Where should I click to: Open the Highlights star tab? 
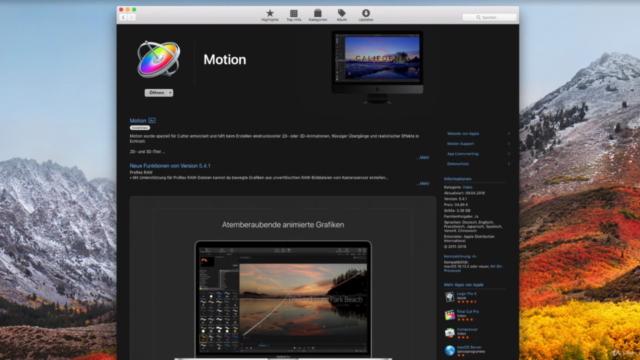click(270, 15)
